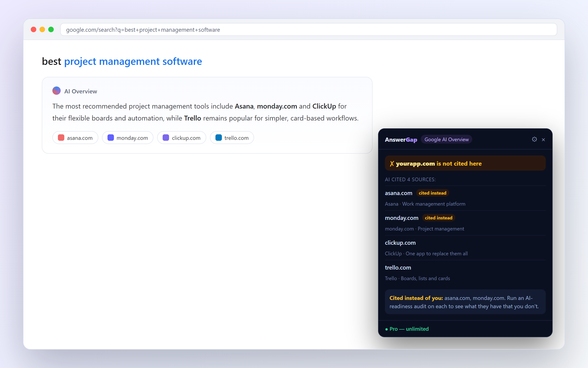
Task: Click the orange X icon in not-cited banner
Action: pyautogui.click(x=392, y=164)
